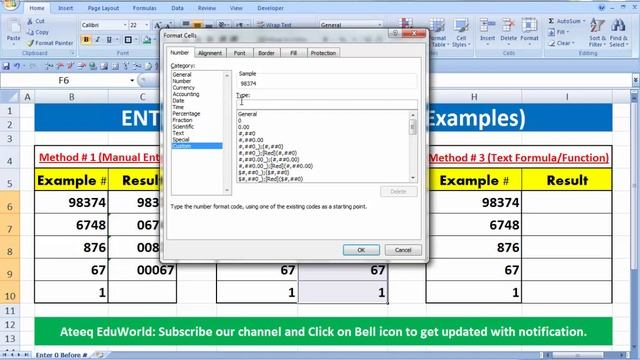The width and height of the screenshot is (640, 360).
Task: Click the Borders icon
Action: point(128,40)
